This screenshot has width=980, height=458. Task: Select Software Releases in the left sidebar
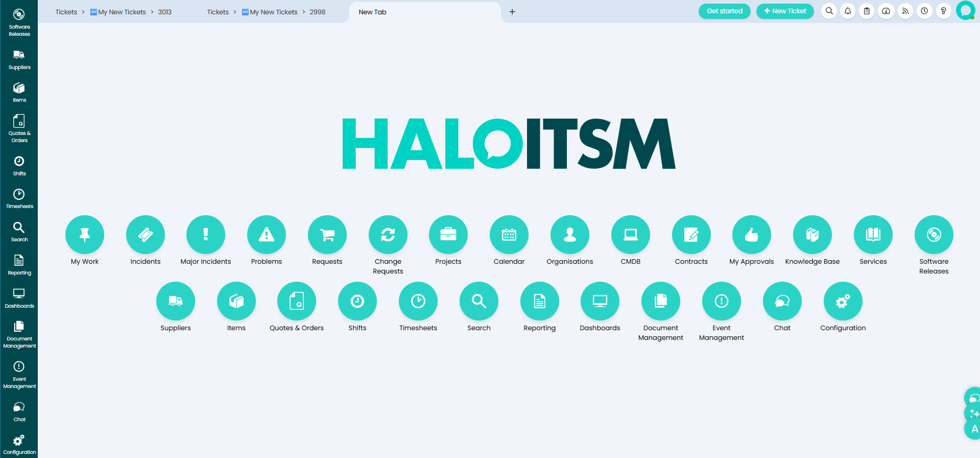pos(19,22)
